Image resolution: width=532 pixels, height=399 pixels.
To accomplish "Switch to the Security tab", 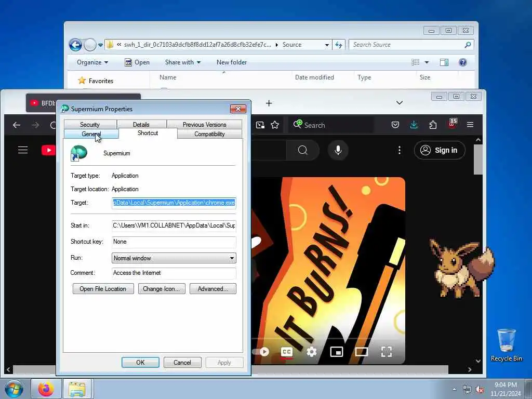I will tap(90, 125).
